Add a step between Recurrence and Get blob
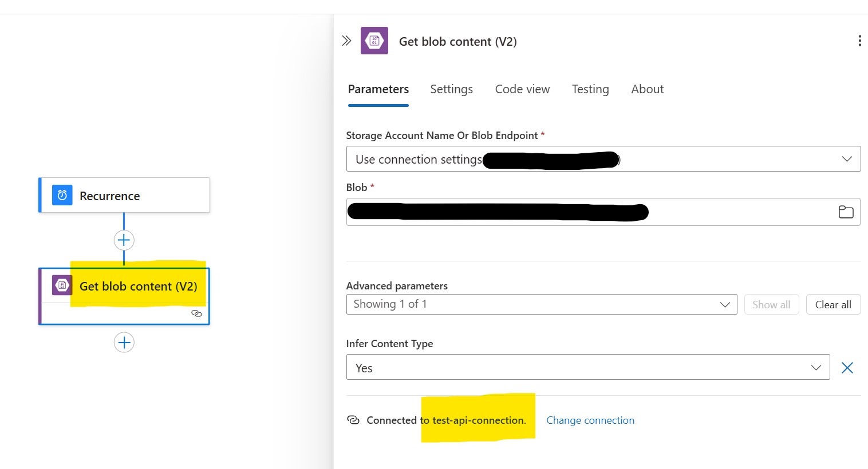Image resolution: width=868 pixels, height=469 pixels. pyautogui.click(x=124, y=240)
